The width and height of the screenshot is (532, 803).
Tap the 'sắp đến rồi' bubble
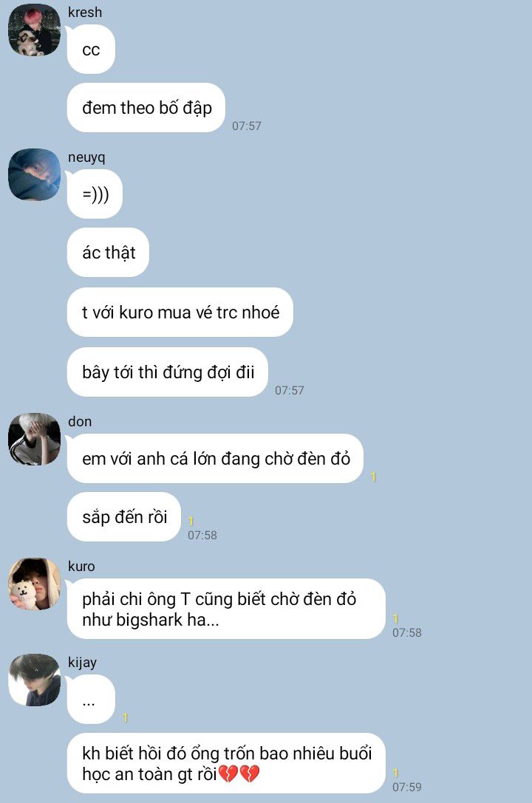124,516
